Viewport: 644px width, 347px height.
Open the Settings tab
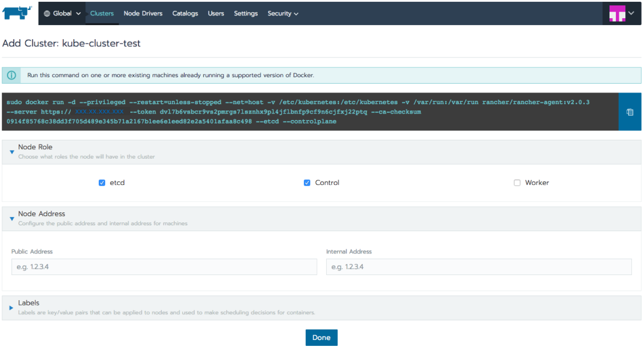coord(245,13)
